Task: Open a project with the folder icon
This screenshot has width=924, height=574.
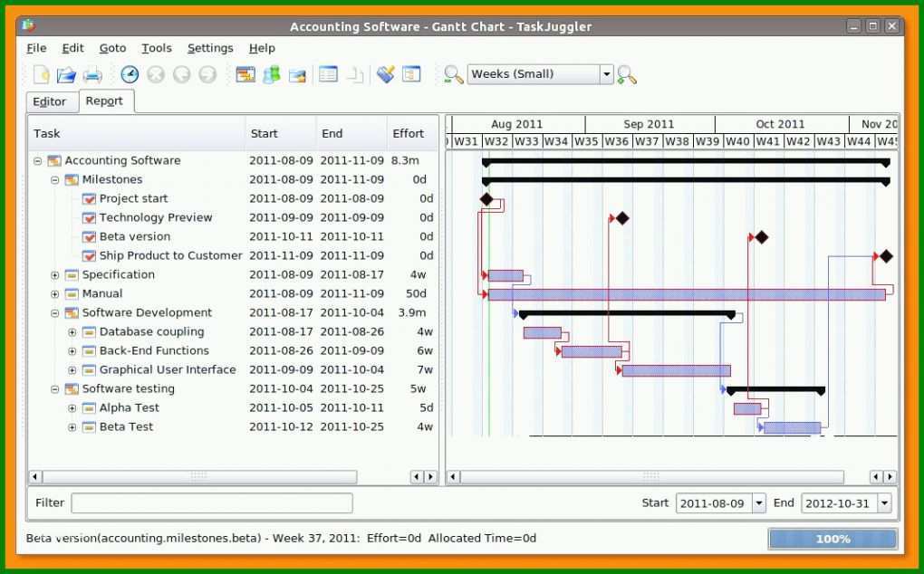Action: (x=67, y=75)
